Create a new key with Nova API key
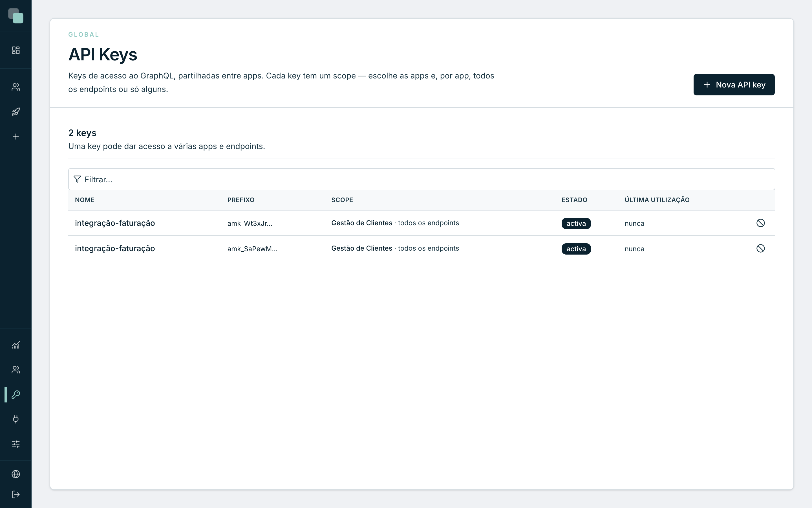The width and height of the screenshot is (812, 508). [734, 85]
